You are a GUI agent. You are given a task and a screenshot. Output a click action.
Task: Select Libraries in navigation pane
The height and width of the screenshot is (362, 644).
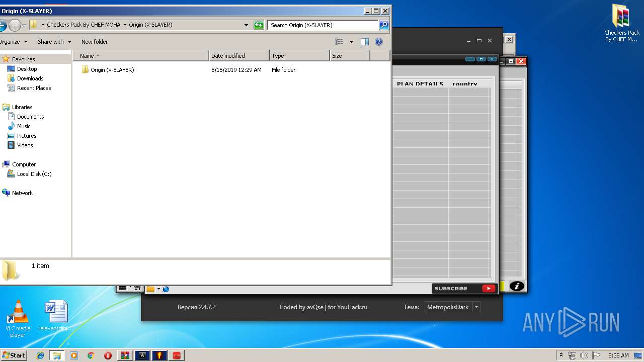[x=22, y=107]
